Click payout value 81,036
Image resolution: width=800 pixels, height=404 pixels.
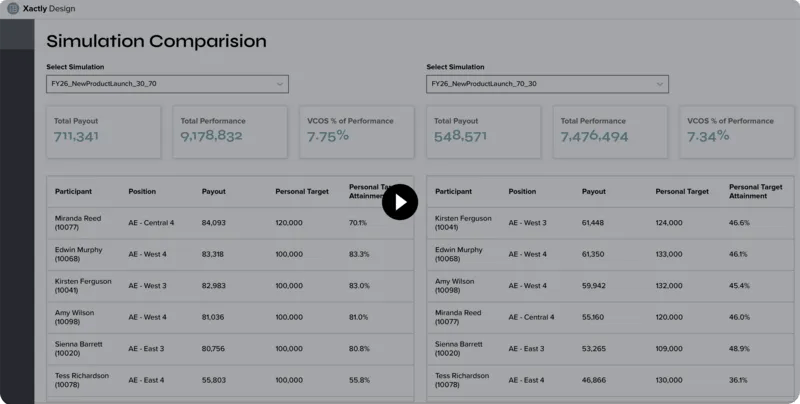click(x=213, y=317)
